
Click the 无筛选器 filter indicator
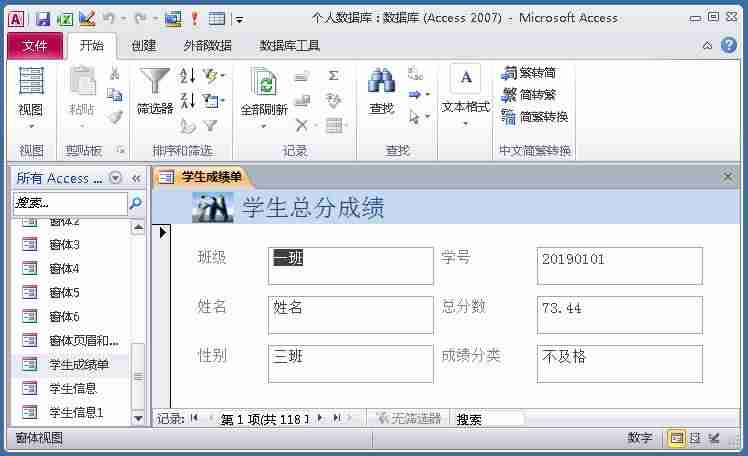[408, 419]
